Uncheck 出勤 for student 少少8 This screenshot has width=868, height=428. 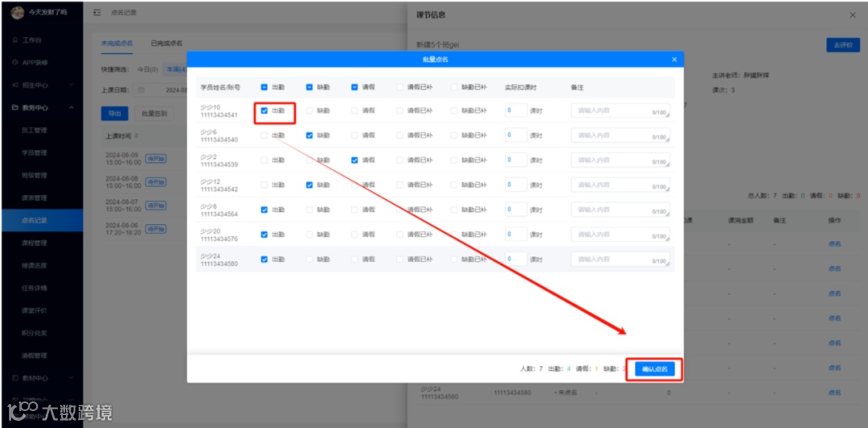tap(264, 210)
